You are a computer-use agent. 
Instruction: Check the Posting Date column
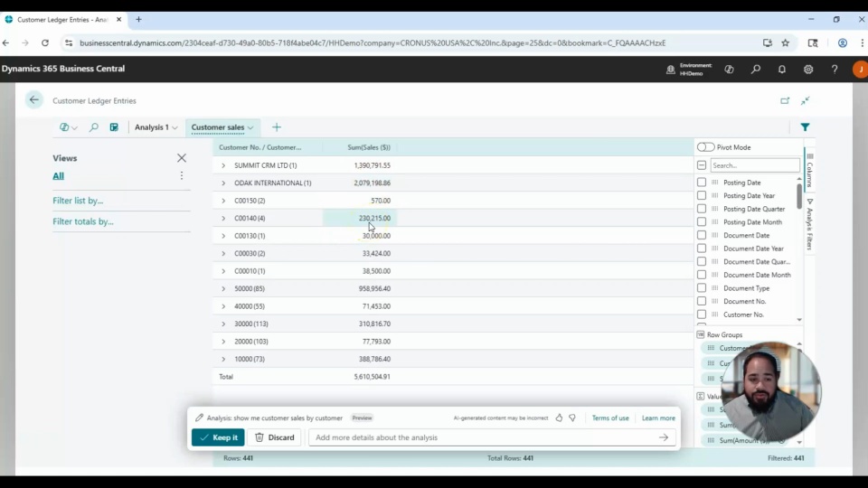coord(702,182)
